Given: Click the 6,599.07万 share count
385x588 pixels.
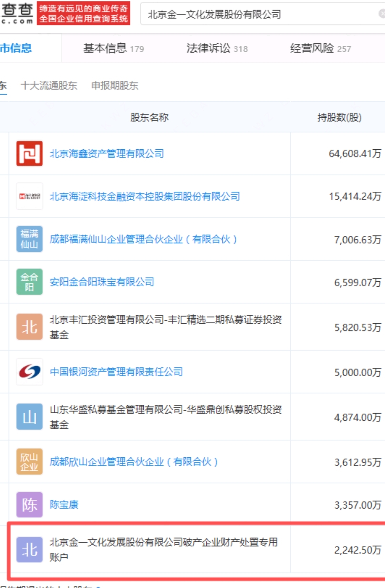Looking at the screenshot, I should tap(358, 283).
